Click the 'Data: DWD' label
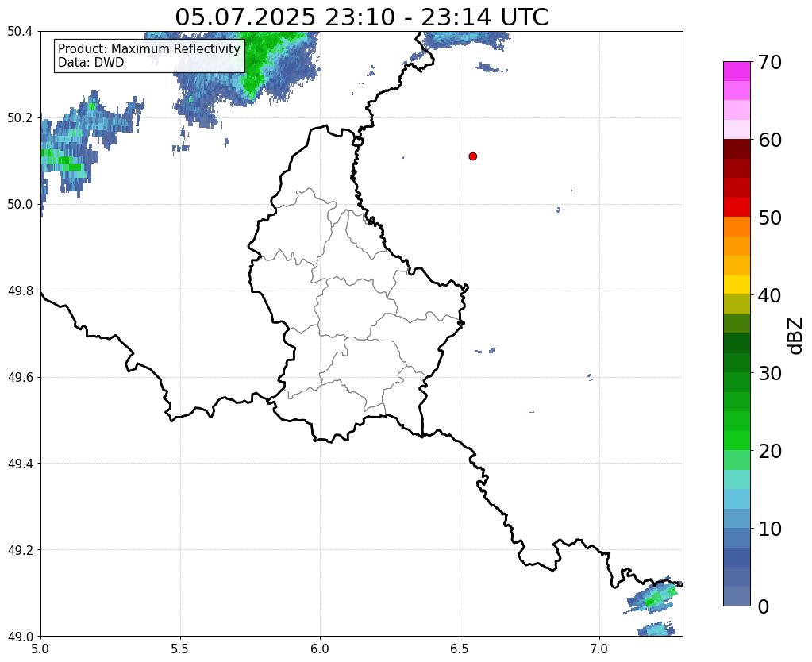Screen dimensions: 812x662 [x=91, y=63]
